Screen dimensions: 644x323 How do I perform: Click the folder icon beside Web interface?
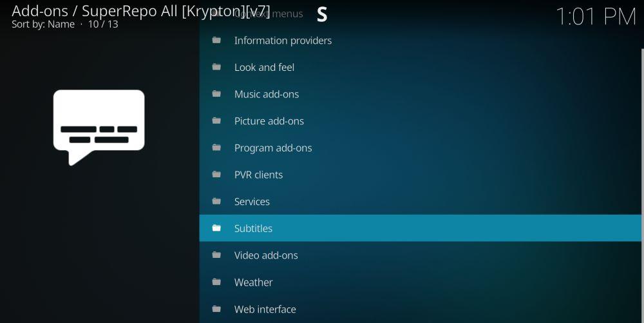216,309
